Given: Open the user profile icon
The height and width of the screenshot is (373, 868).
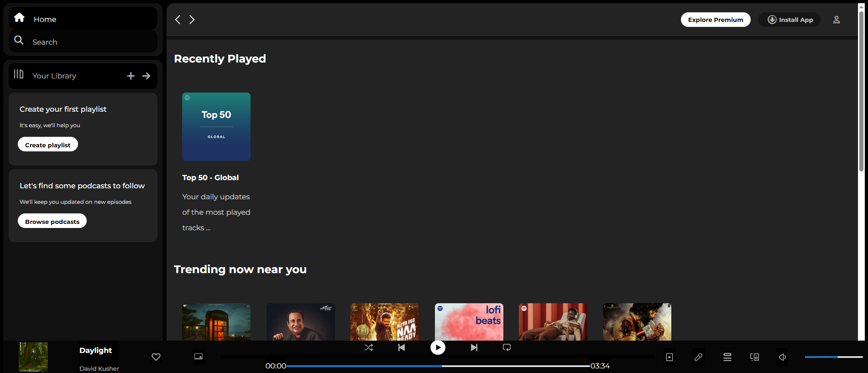Looking at the screenshot, I should [x=837, y=20].
